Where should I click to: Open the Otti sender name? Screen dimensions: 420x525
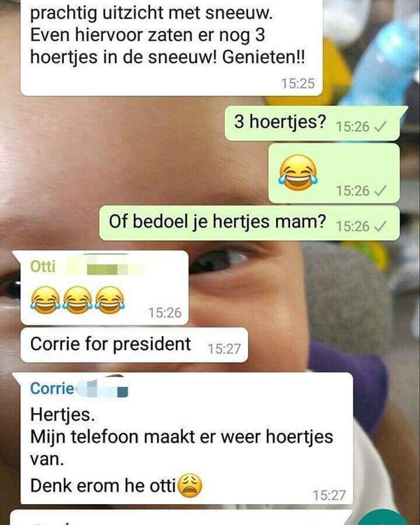[43, 267]
